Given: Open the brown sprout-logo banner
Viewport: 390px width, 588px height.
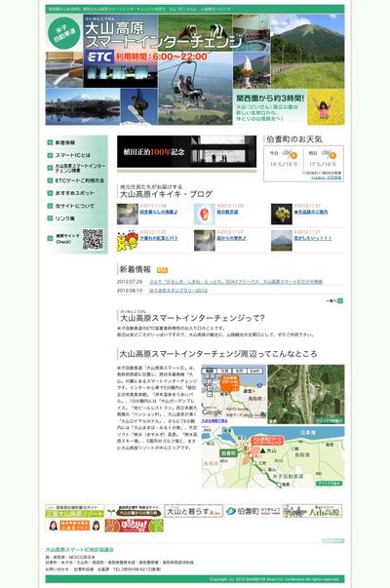Looking at the screenshot, I should (134, 511).
